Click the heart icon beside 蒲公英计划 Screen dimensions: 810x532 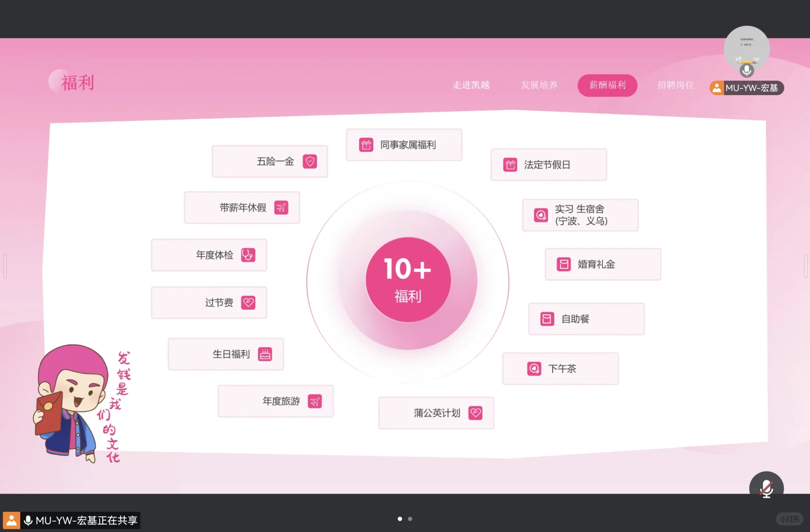(x=475, y=413)
